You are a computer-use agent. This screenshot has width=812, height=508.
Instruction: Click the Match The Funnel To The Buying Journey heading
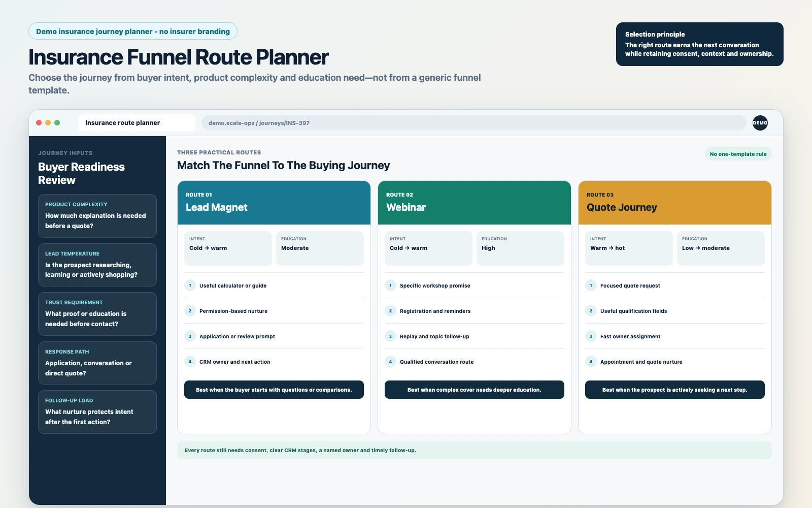point(284,166)
